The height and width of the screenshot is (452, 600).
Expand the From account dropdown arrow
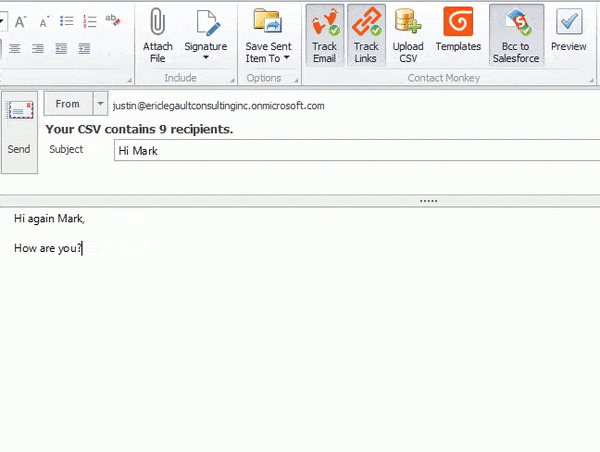pyautogui.click(x=100, y=104)
